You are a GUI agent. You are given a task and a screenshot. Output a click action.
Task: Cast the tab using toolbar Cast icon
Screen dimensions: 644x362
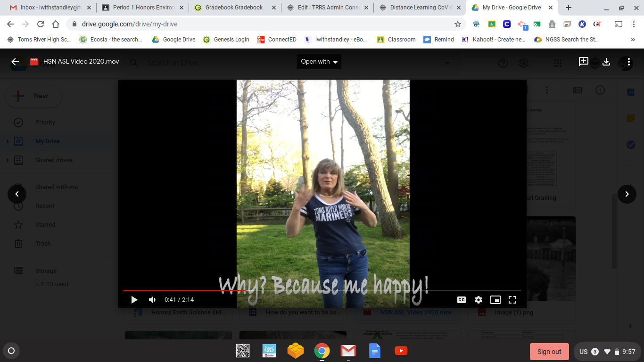tap(618, 24)
